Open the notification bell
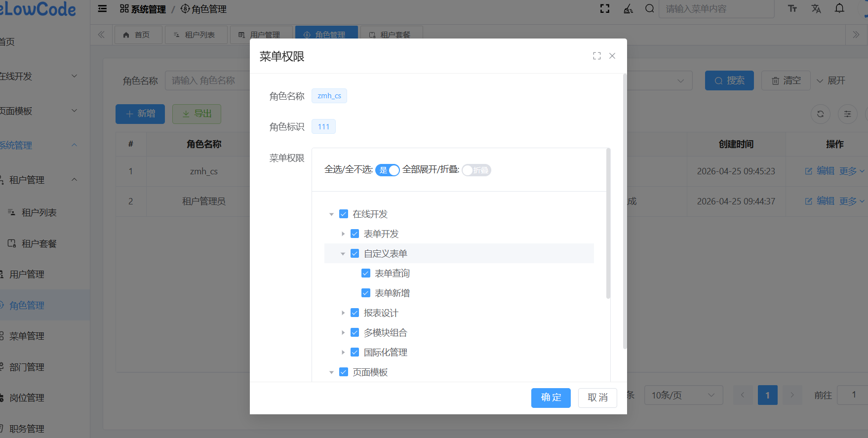The width and height of the screenshot is (868, 438). coord(839,8)
